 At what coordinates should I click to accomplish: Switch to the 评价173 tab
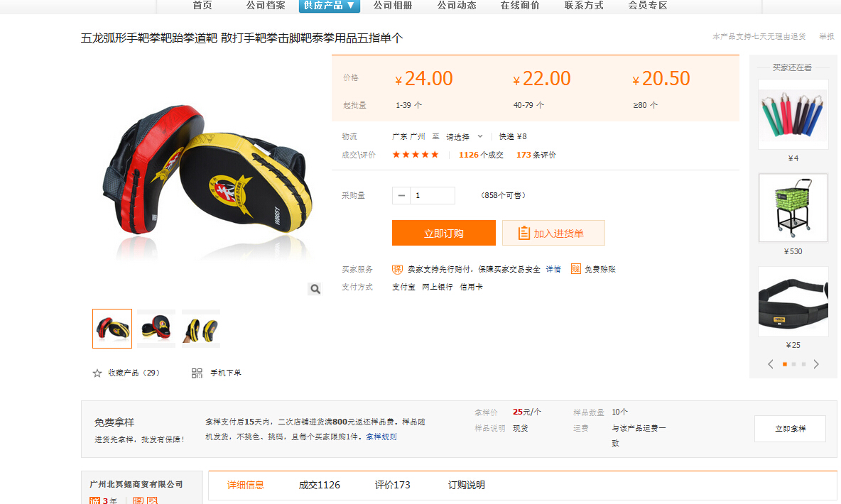[x=393, y=486]
